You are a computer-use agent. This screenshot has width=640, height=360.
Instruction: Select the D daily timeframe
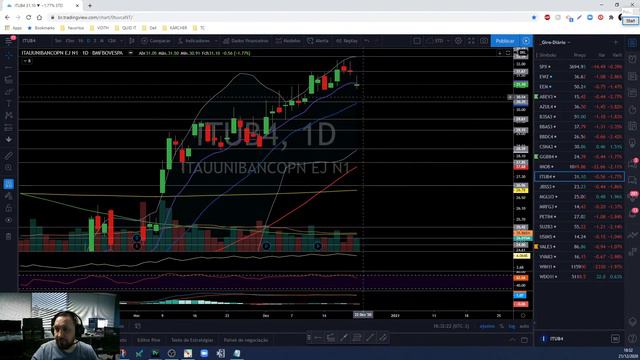coord(88,41)
